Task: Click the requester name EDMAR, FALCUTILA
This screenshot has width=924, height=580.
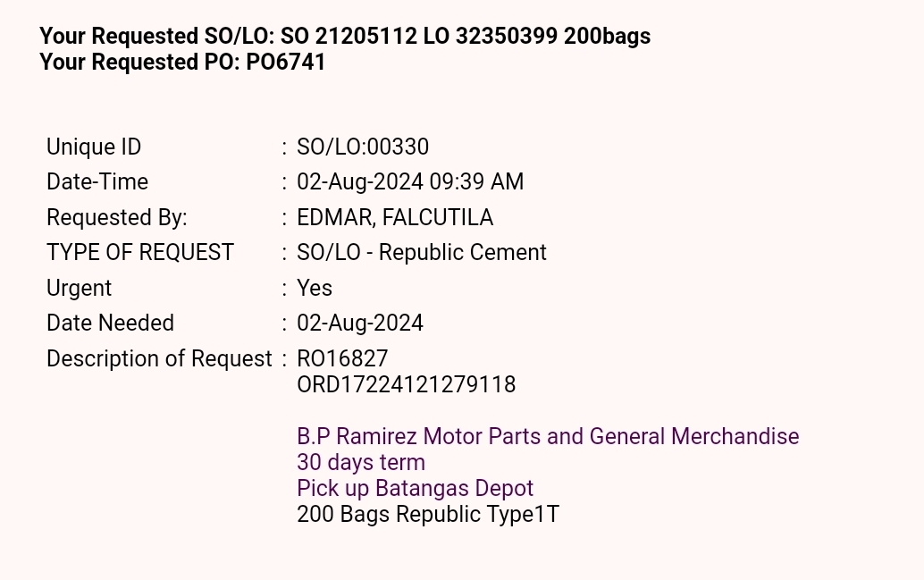Action: (395, 218)
